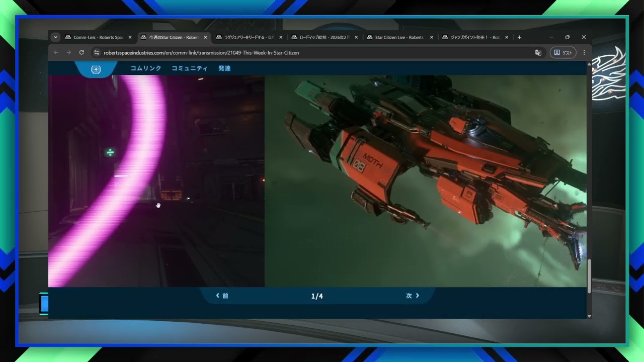Select the 今週のStar Citizen tab
644x362 pixels.
174,37
